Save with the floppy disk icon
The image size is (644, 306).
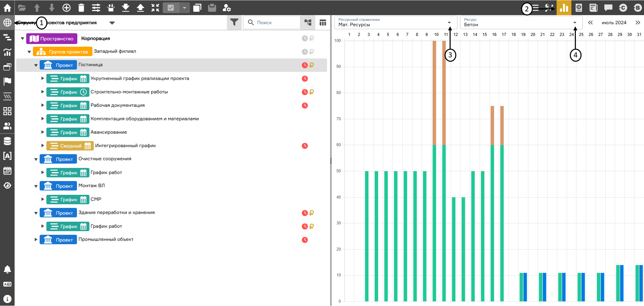coord(212,7)
